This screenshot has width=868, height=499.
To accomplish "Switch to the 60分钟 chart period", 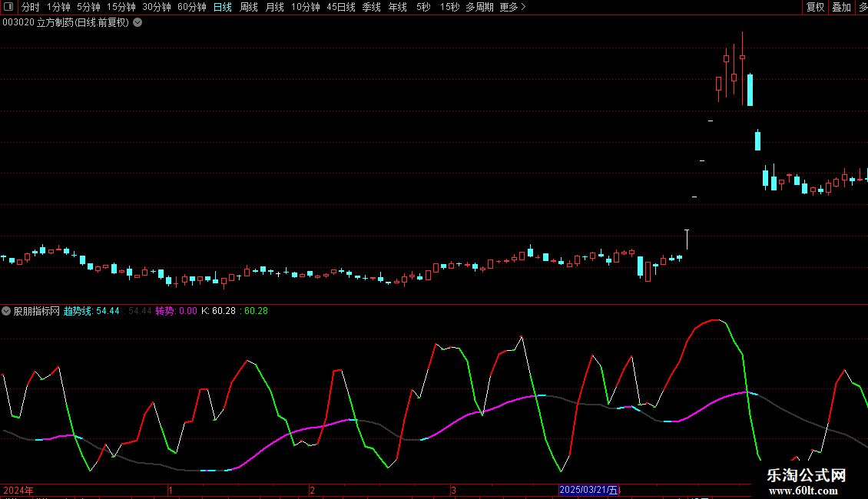I will (191, 7).
